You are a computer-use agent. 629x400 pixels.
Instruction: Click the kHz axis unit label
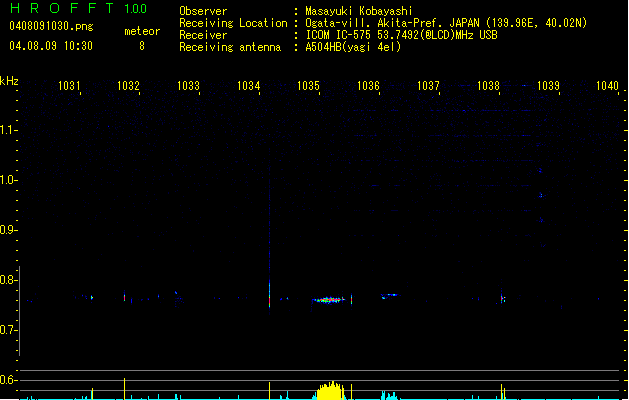tap(9, 81)
